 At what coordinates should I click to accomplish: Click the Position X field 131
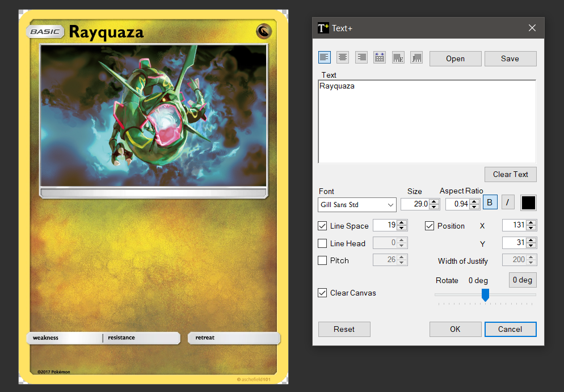(515, 225)
